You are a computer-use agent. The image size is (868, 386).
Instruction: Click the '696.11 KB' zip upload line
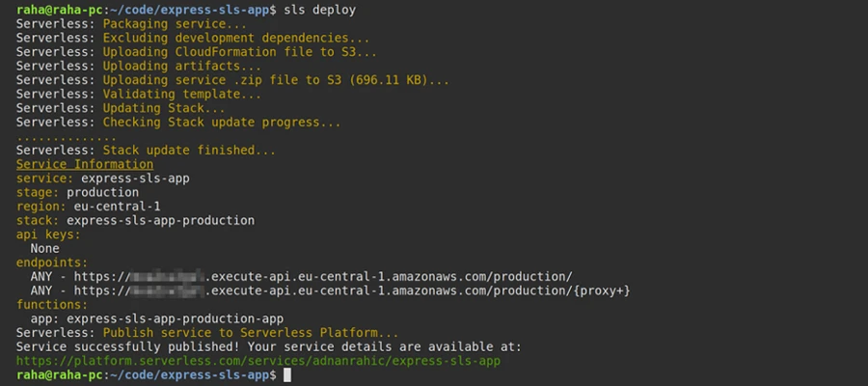(275, 80)
